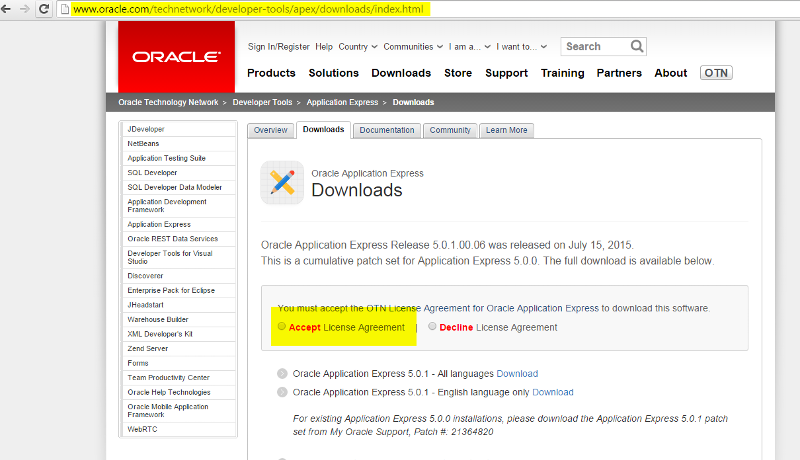Switch to the Documentation tab
The image size is (800, 460).
coord(387,130)
